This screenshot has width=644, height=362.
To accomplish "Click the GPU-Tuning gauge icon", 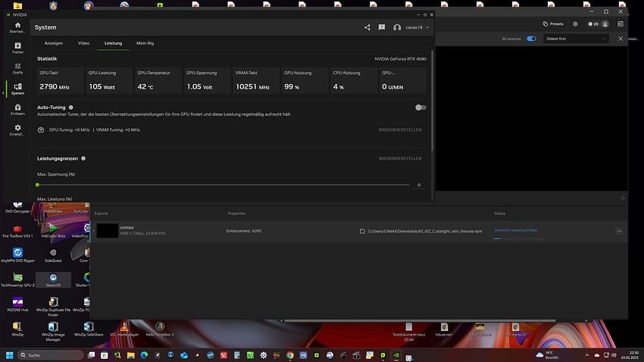I will 41,130.
